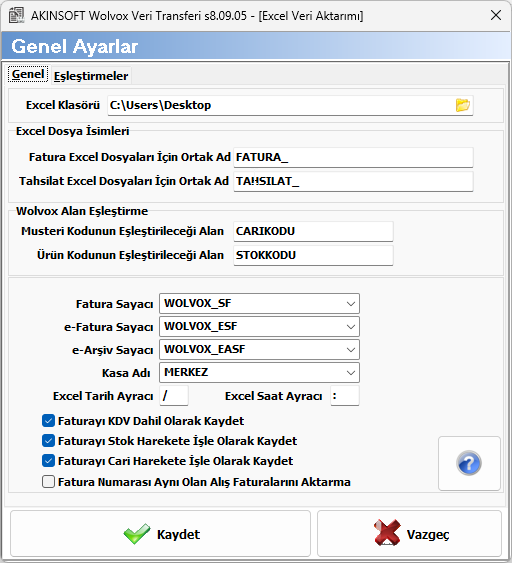The image size is (512, 563).
Task: Click the blue question mark help icon
Action: [469, 463]
